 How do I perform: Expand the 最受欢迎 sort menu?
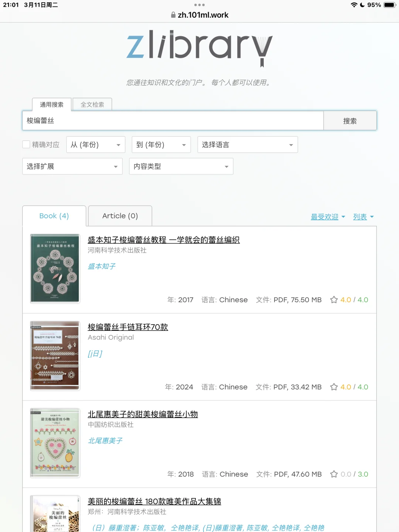click(328, 217)
